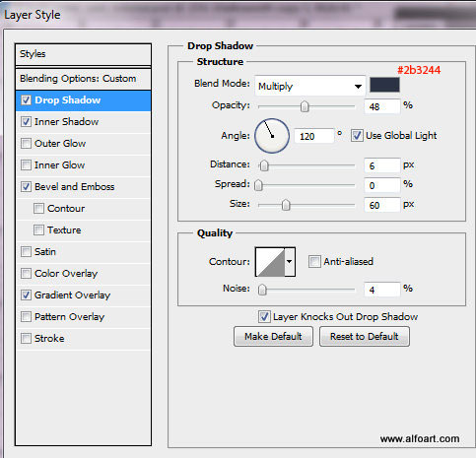Click the Angle value input field
Image resolution: width=476 pixels, height=458 pixels.
[314, 136]
